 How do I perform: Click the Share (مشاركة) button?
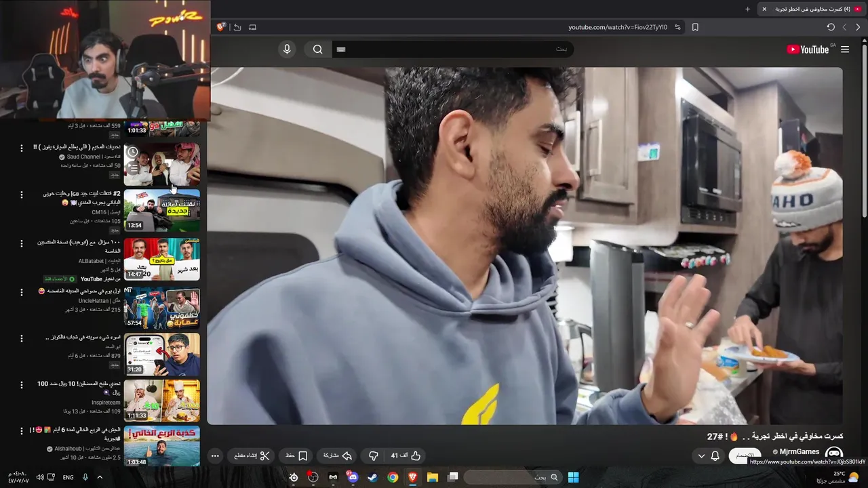(338, 455)
